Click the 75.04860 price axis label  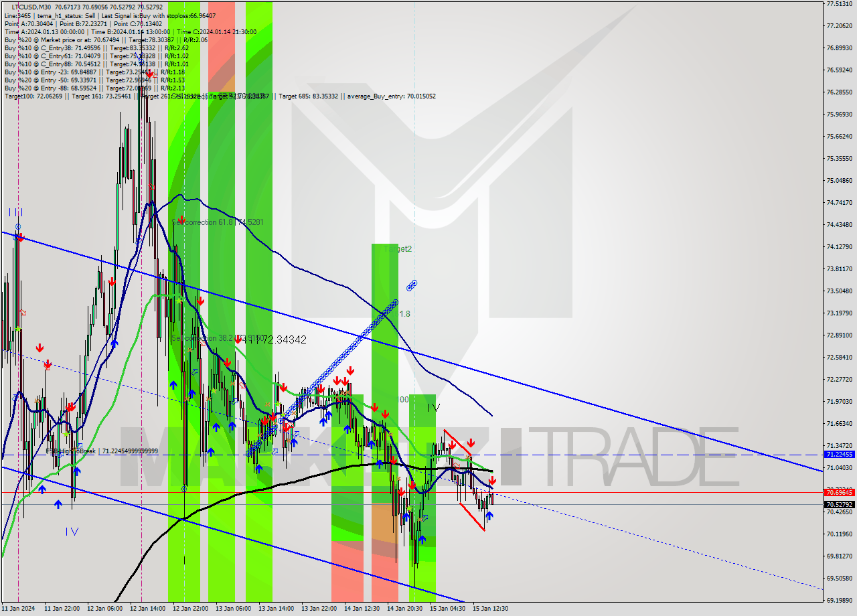tap(839, 181)
